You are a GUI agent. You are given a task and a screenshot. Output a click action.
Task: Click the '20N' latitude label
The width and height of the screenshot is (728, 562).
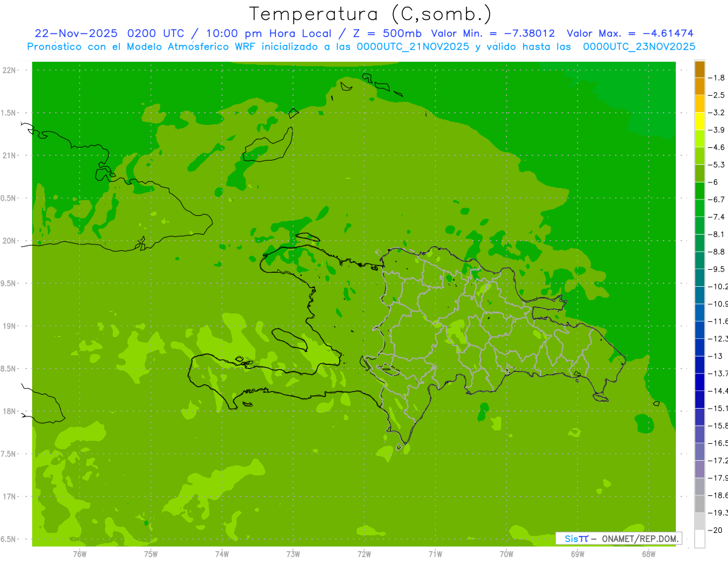[9, 241]
